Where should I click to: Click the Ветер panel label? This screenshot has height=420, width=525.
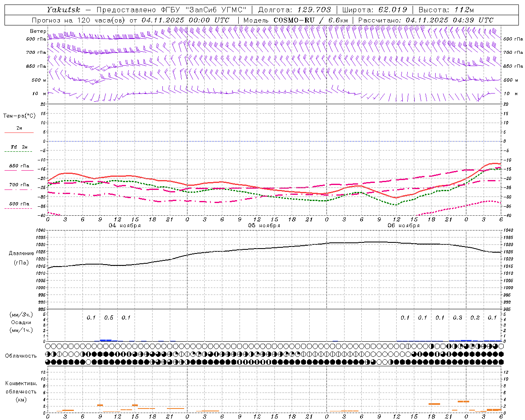(x=38, y=31)
